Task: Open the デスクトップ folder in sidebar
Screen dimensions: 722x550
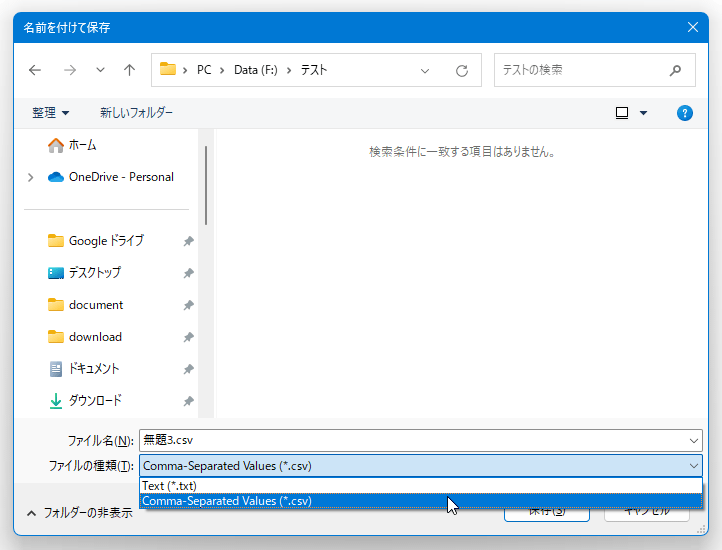Action: [94, 273]
